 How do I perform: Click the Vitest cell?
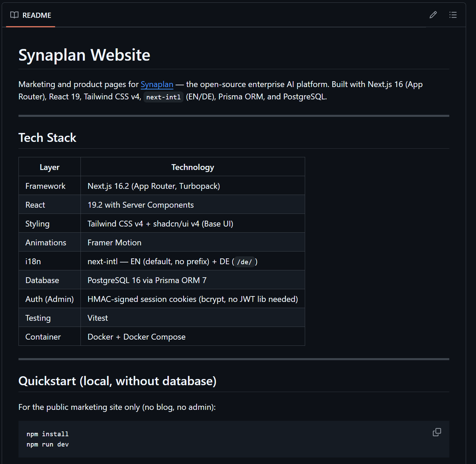pyautogui.click(x=192, y=318)
